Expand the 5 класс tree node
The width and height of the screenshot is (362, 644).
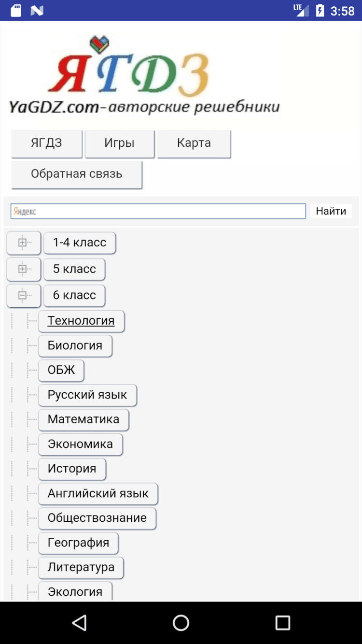(x=23, y=269)
